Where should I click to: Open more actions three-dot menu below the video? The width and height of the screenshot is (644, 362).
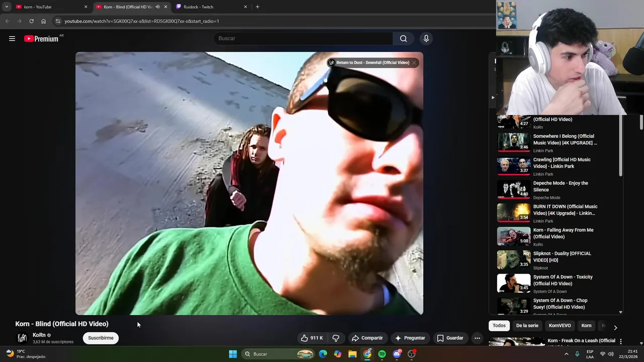477,338
